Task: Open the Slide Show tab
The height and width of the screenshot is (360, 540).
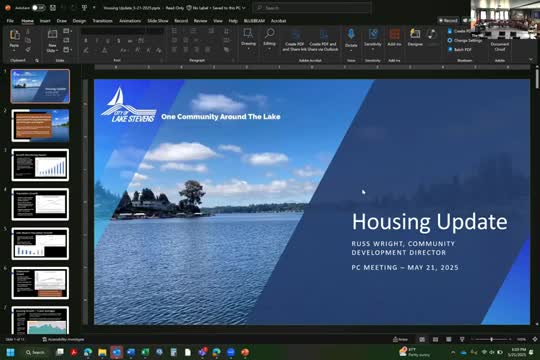Action: click(158, 21)
